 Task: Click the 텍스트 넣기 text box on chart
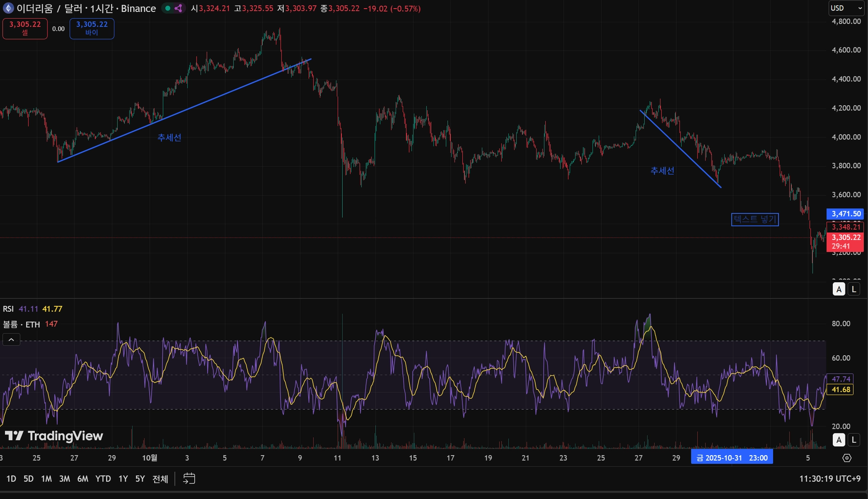pyautogui.click(x=755, y=219)
